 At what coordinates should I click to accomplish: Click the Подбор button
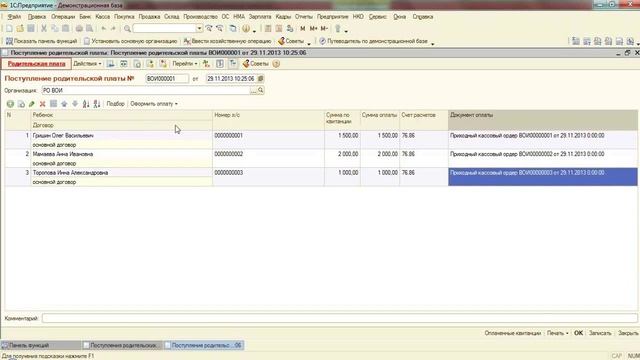pos(116,104)
